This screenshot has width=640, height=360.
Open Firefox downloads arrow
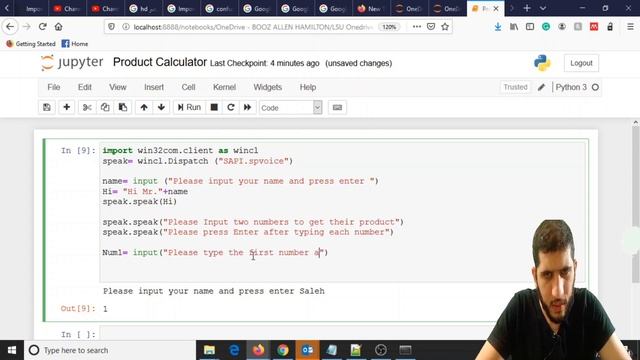coord(498,27)
